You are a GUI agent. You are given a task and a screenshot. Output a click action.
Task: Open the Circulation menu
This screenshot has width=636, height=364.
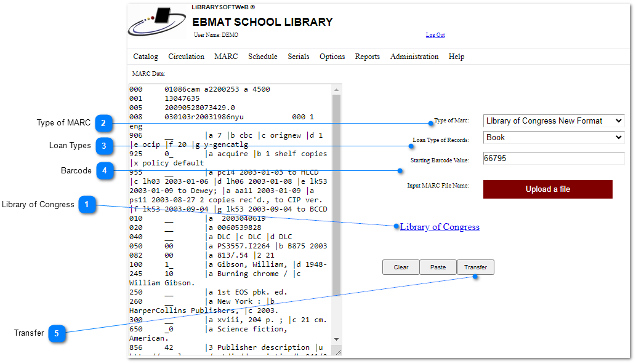pos(186,57)
